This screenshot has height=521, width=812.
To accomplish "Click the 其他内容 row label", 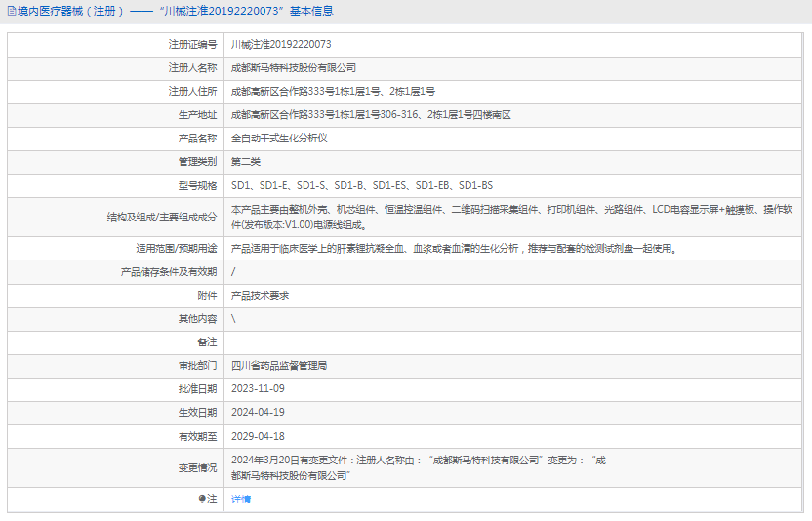I will tap(198, 318).
